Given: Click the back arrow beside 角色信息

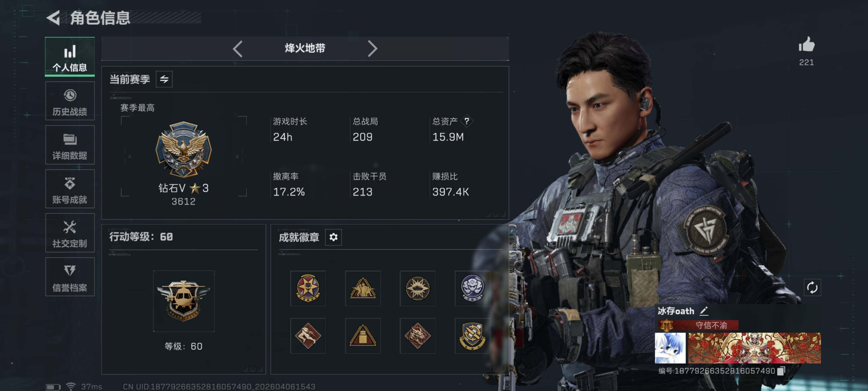Looking at the screenshot, I should coord(53,18).
